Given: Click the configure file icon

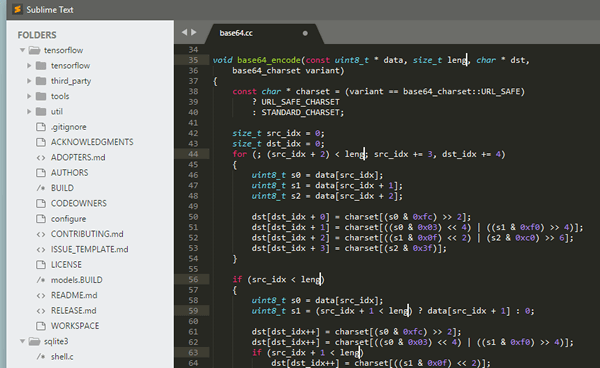Looking at the screenshot, I should click(x=41, y=218).
